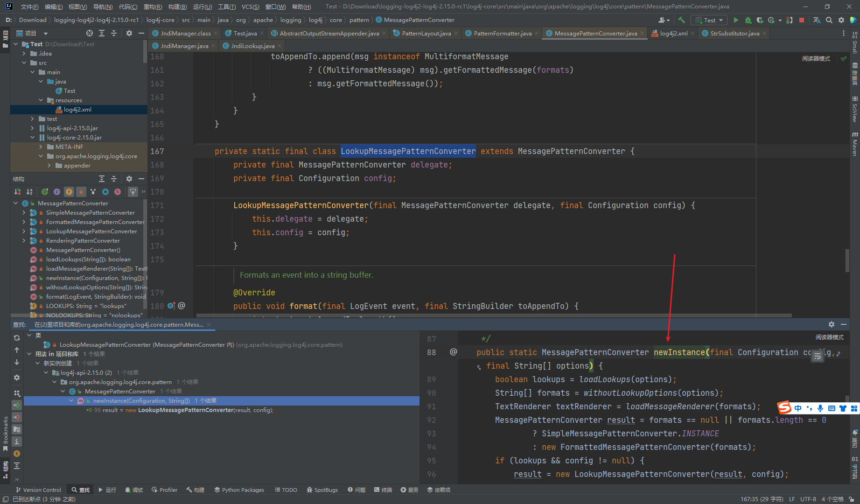Go to next occurrence down arrow

coord(17,362)
